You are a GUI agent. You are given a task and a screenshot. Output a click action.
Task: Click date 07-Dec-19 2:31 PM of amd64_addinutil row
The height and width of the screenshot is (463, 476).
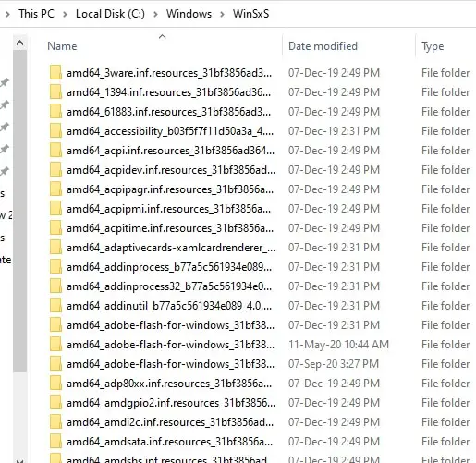[x=334, y=306]
